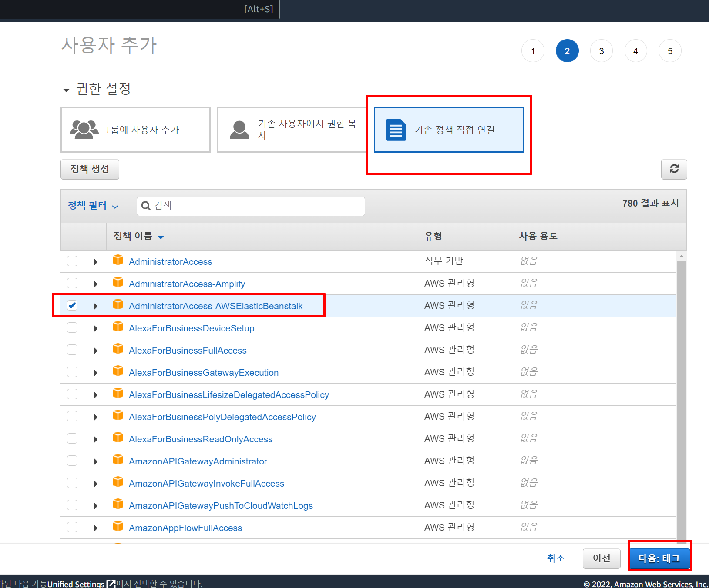This screenshot has width=709, height=588.
Task: Click the single user icon on the copy-permissions card
Action: pos(239,130)
